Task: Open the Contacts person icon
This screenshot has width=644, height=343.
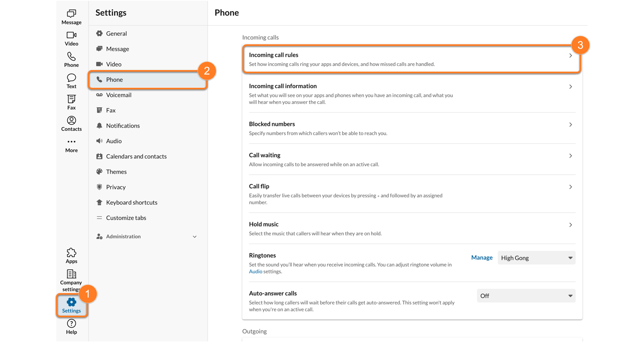Action: [71, 120]
